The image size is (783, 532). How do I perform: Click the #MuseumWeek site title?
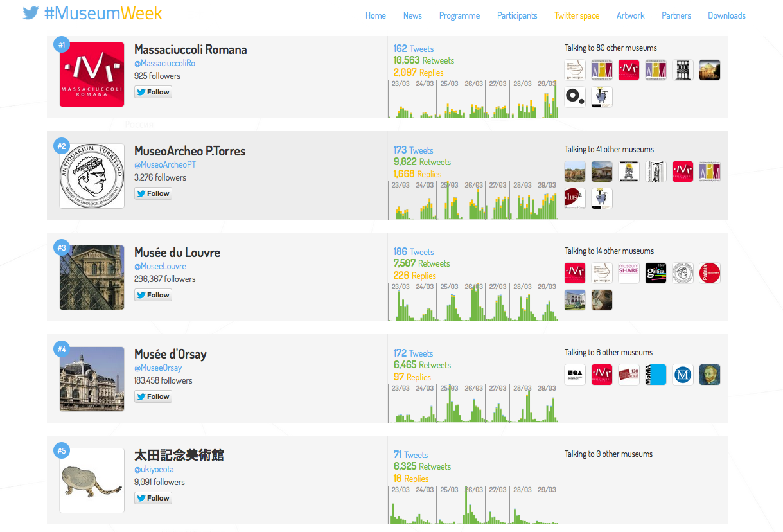click(103, 13)
